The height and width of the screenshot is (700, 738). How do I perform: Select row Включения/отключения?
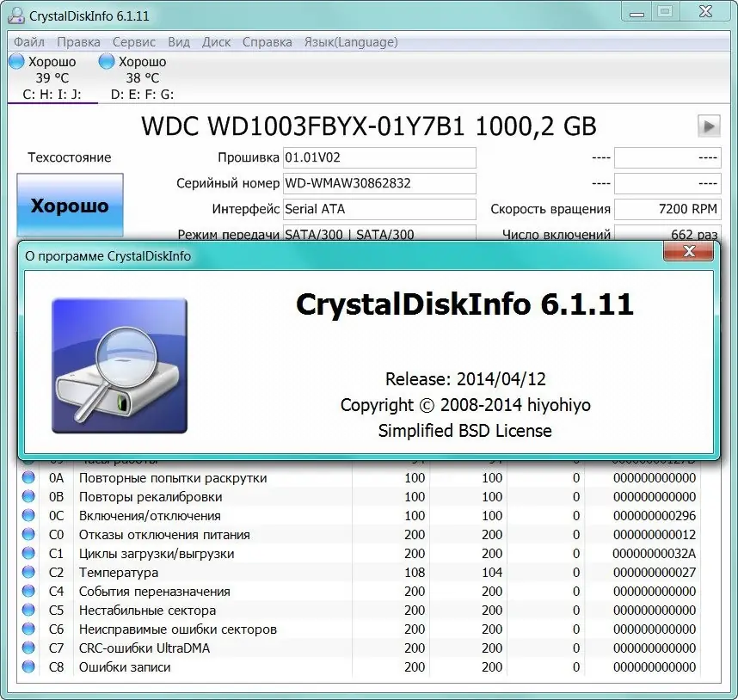(x=360, y=516)
